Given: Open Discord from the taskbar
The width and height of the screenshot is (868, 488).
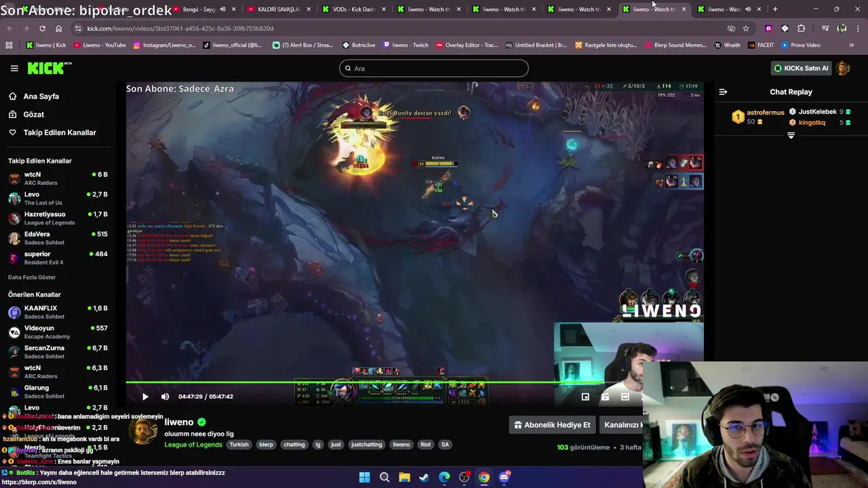Looking at the screenshot, I should [x=504, y=477].
